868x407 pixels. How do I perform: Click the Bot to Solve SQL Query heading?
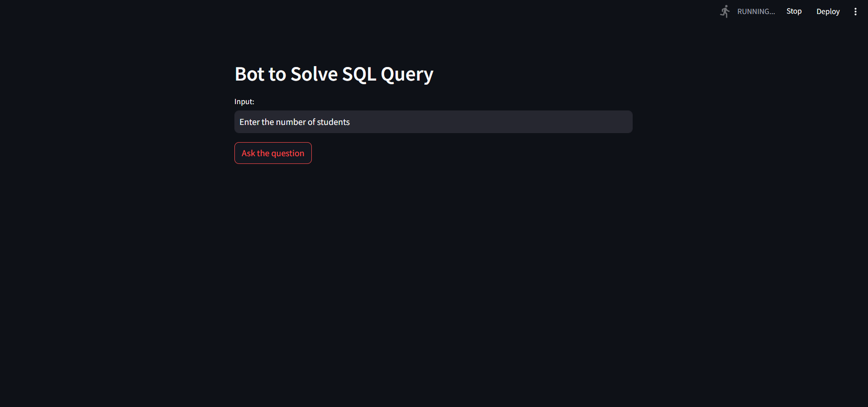334,74
